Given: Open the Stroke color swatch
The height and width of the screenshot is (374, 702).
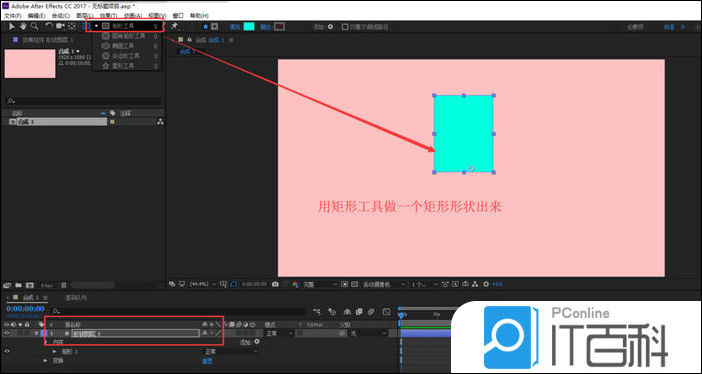Looking at the screenshot, I should pos(279,26).
